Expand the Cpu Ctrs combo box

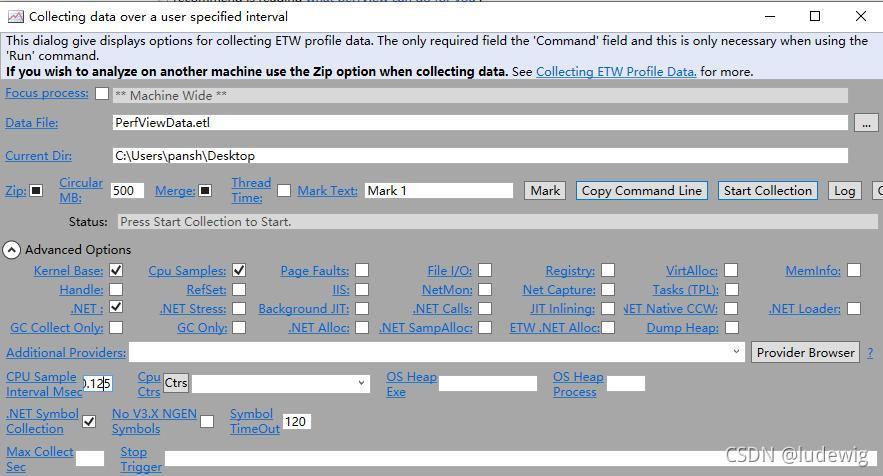[361, 383]
